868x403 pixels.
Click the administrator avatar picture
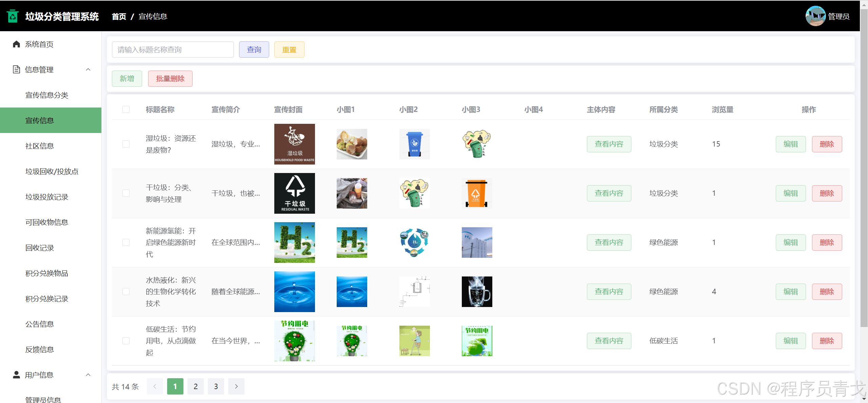(x=815, y=16)
